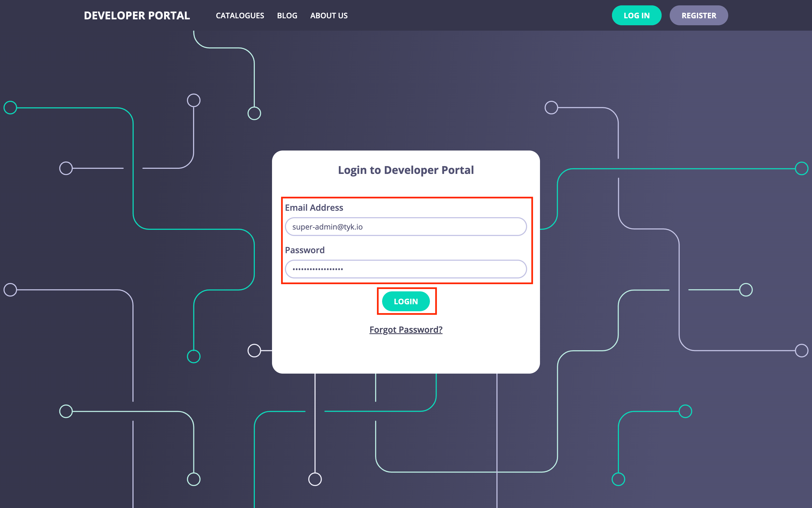Open the Forgot Password? link
This screenshot has width=812, height=508.
(406, 330)
